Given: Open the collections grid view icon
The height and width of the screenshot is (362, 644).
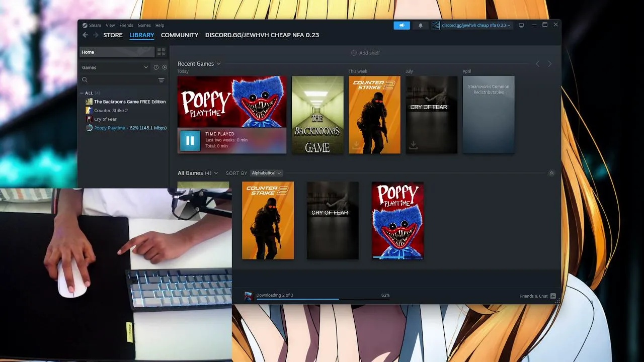Looking at the screenshot, I should pos(161,52).
